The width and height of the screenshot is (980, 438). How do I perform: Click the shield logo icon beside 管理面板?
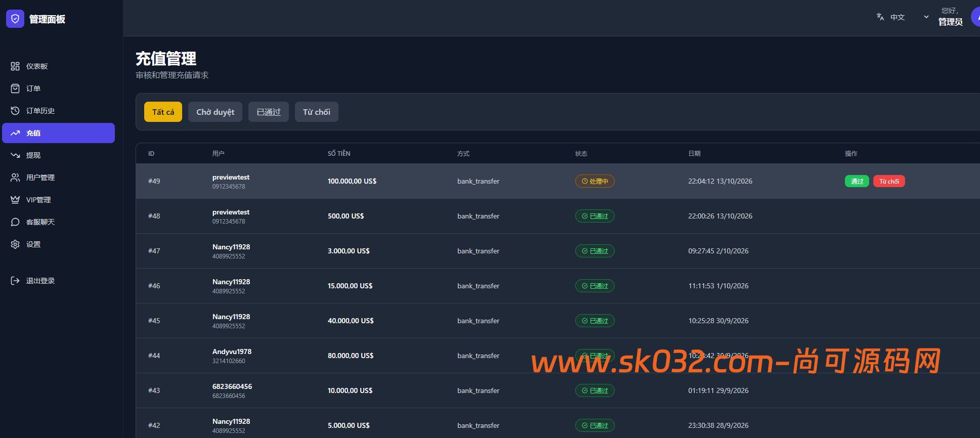[x=15, y=19]
